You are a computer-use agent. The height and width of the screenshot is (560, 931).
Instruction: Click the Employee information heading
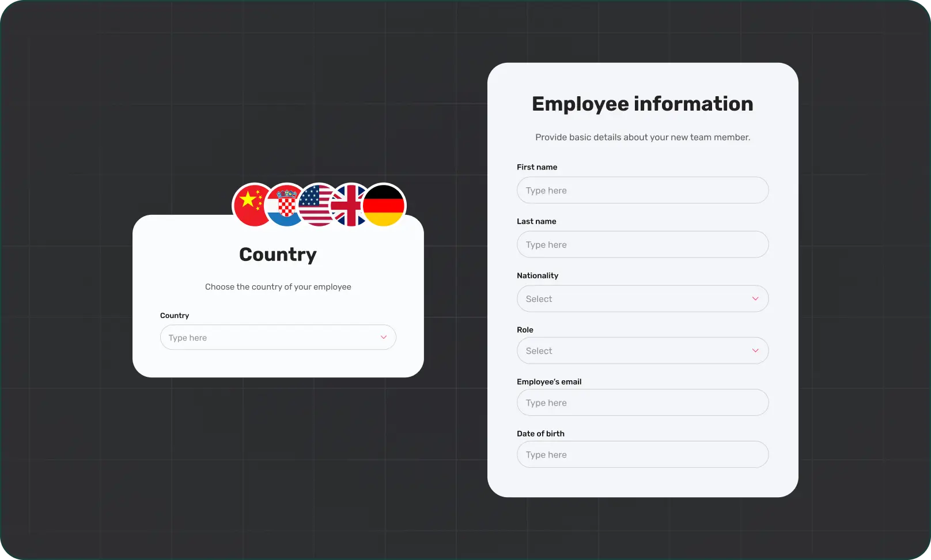coord(642,104)
